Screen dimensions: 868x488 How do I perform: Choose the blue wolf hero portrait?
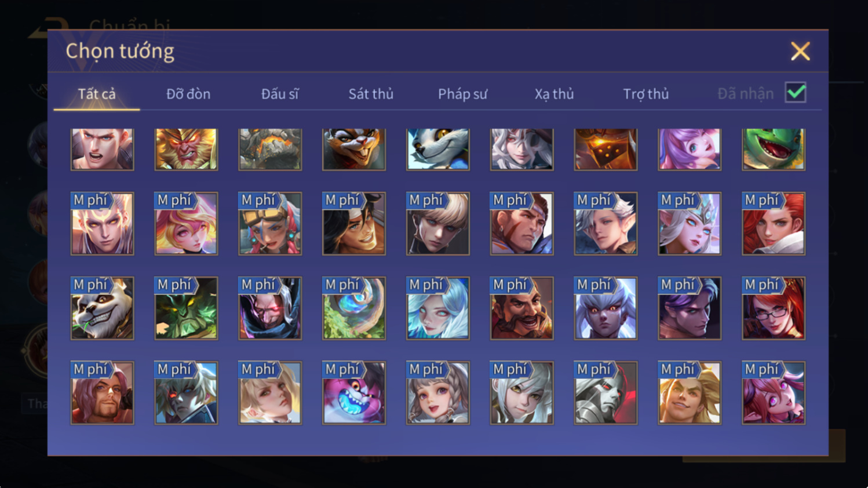pos(438,150)
